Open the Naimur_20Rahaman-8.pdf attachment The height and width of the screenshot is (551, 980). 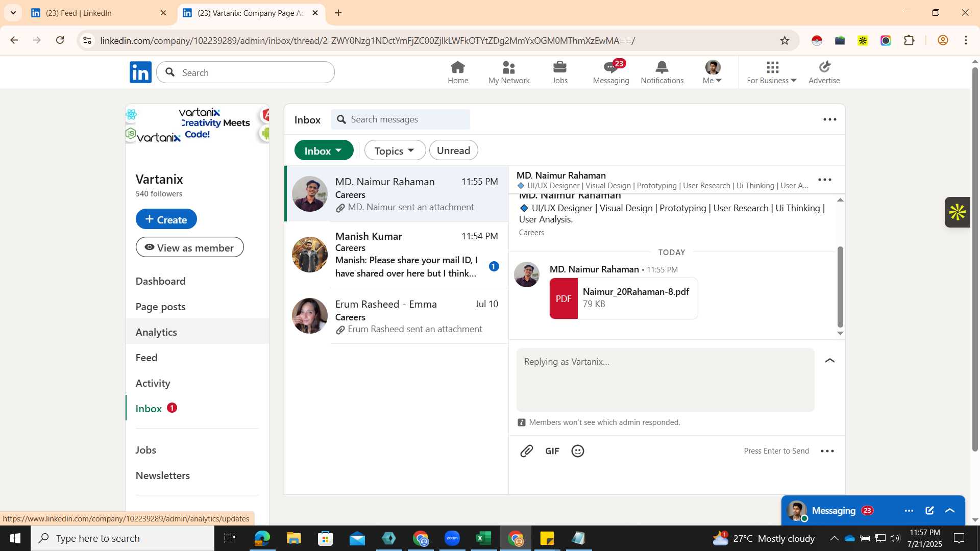coord(624,298)
